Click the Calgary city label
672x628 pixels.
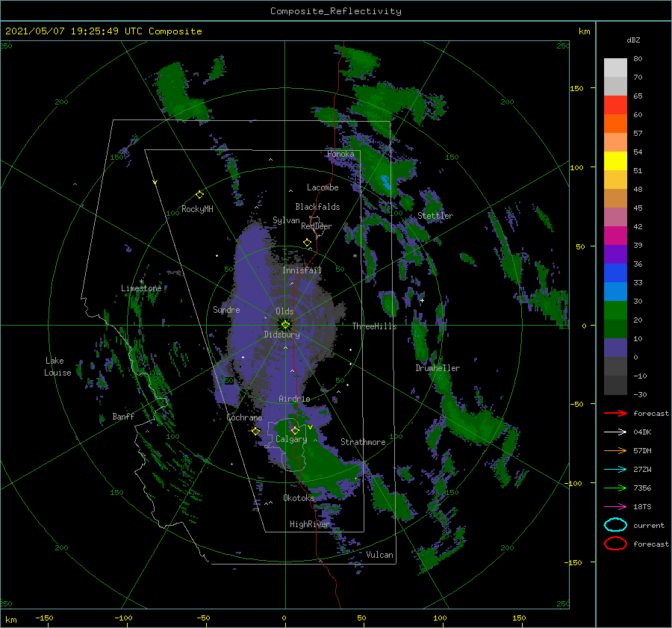tap(291, 439)
